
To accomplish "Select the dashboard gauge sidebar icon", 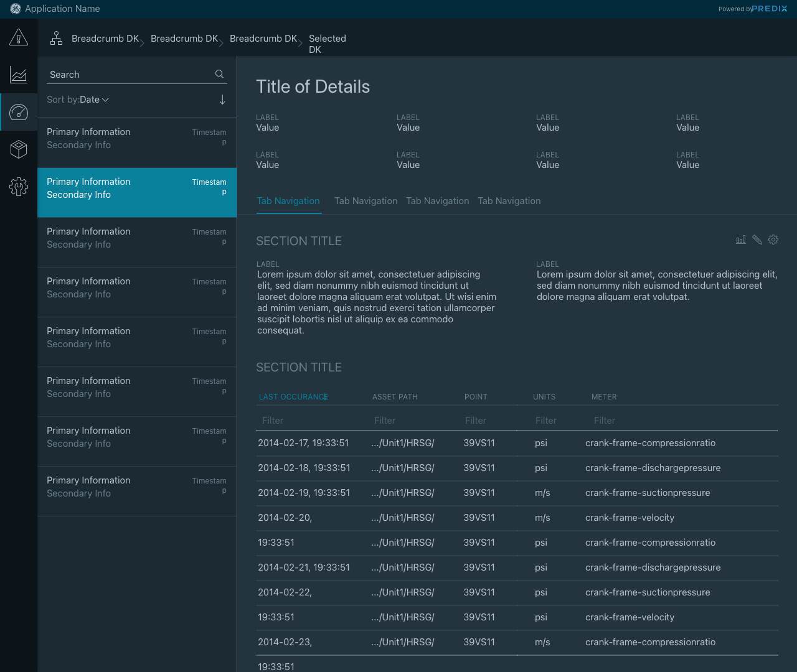I will click(19, 113).
